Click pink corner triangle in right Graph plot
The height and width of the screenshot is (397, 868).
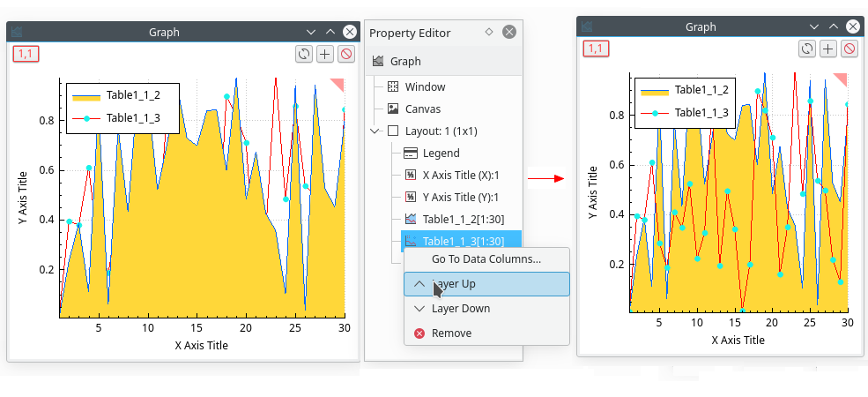click(842, 79)
